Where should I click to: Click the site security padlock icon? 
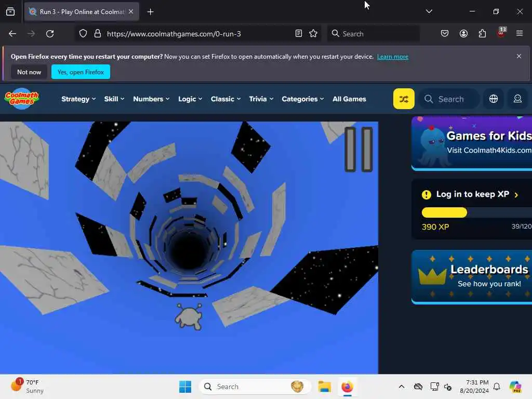[98, 34]
